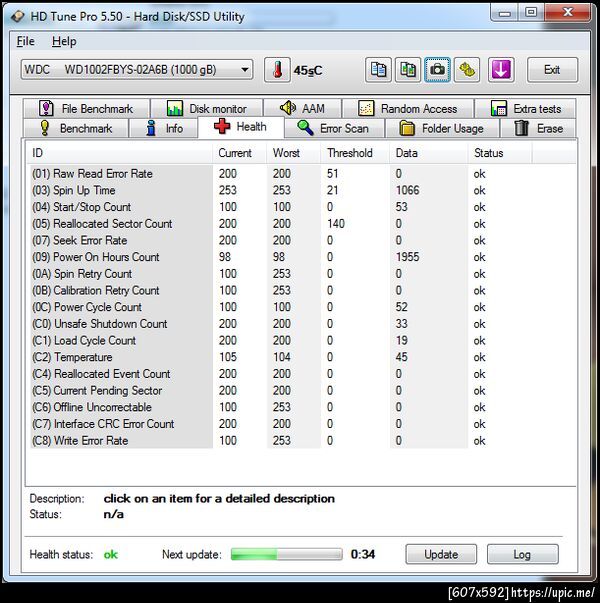The height and width of the screenshot is (603, 600).
Task: Switch to the Folder Usage tab
Action: pos(442,128)
